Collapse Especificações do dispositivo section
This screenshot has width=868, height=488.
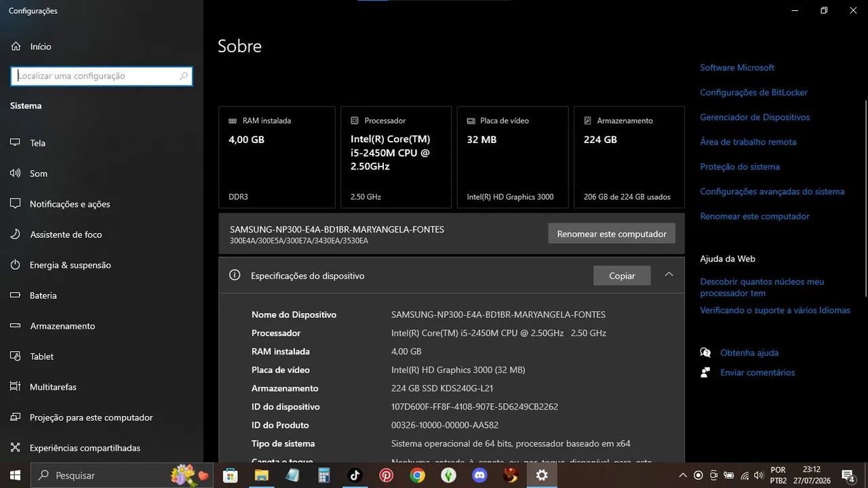pyautogui.click(x=669, y=274)
